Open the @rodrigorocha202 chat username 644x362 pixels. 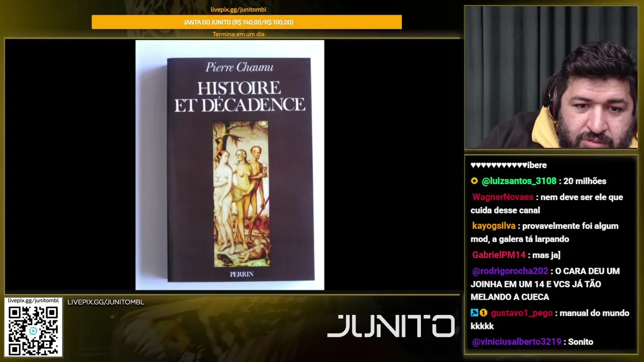point(510,271)
